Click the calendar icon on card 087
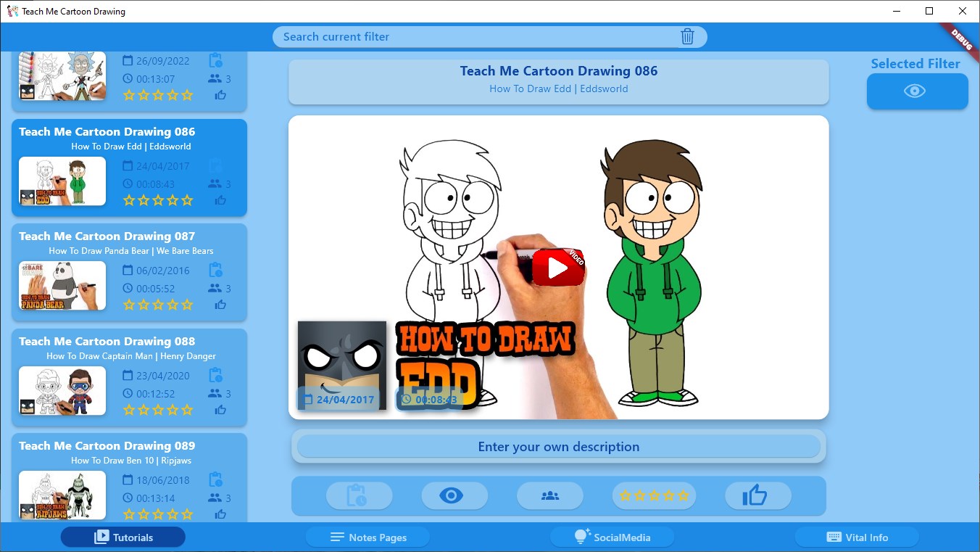The image size is (980, 552). (128, 271)
